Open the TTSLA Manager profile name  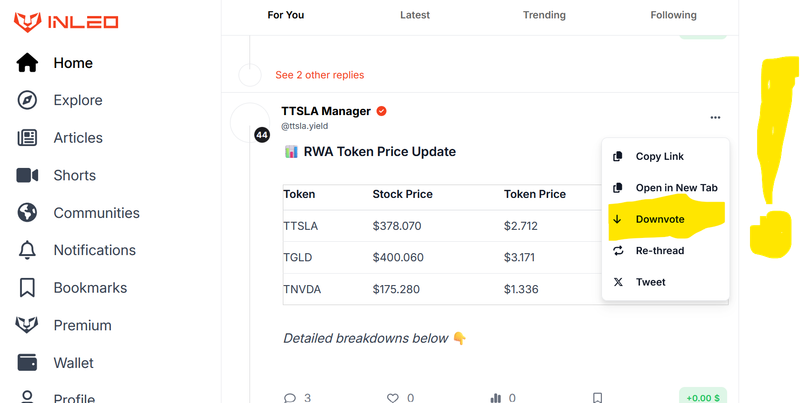[x=326, y=111]
